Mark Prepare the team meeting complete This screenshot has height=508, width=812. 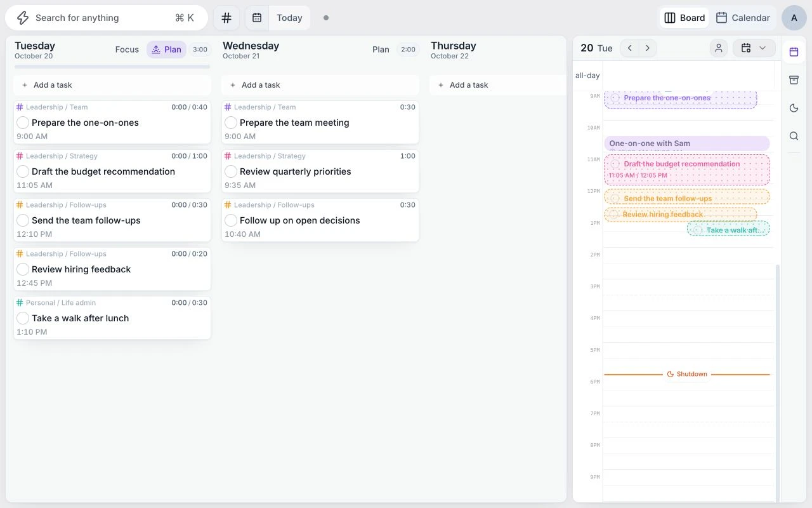click(231, 123)
